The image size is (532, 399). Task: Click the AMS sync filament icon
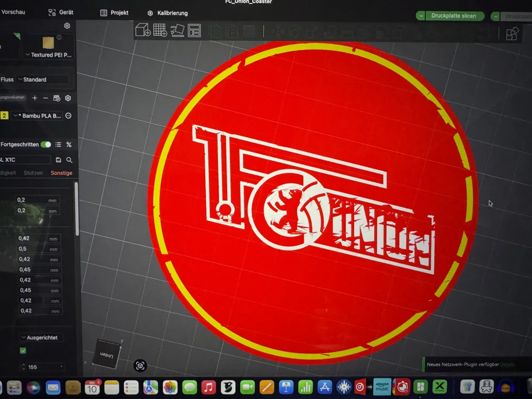pos(57,98)
